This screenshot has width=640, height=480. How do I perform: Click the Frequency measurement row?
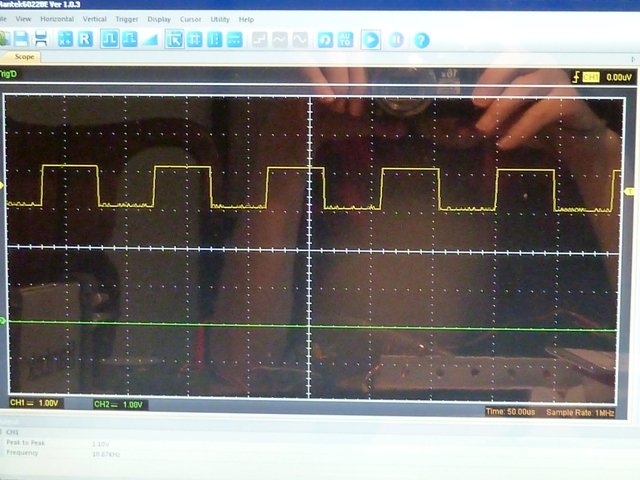pyautogui.click(x=65, y=453)
